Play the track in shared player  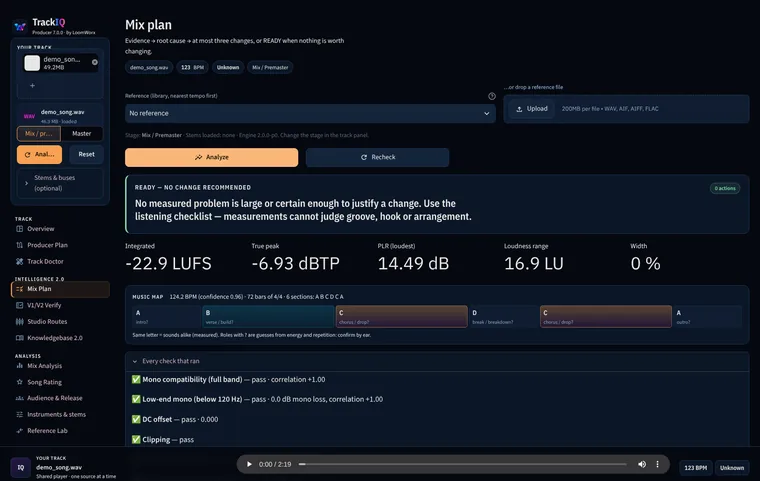pos(249,465)
